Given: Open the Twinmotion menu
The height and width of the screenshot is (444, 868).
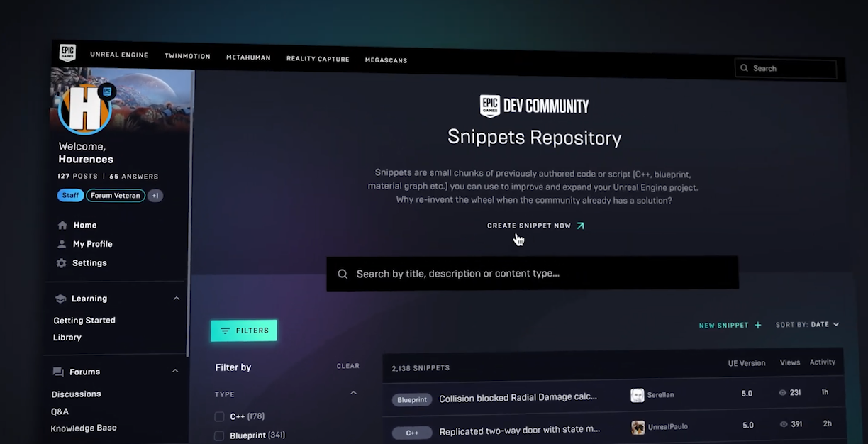Looking at the screenshot, I should pos(187,56).
